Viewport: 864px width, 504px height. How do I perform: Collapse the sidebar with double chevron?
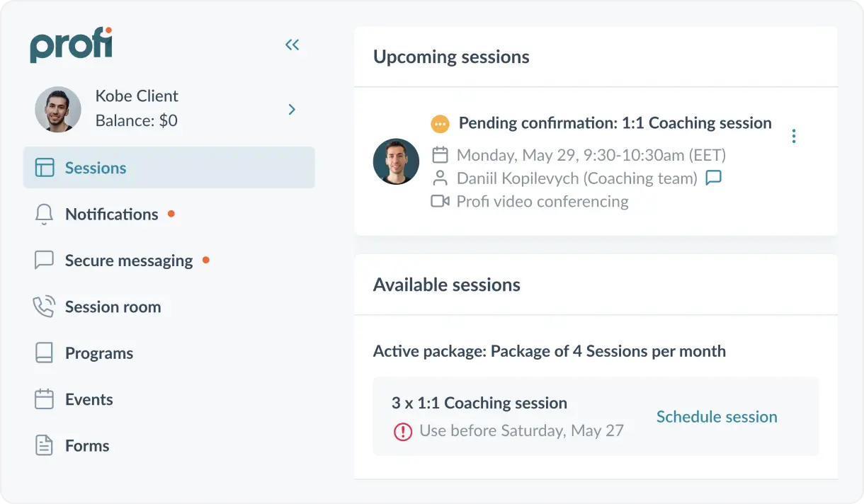[x=292, y=45]
